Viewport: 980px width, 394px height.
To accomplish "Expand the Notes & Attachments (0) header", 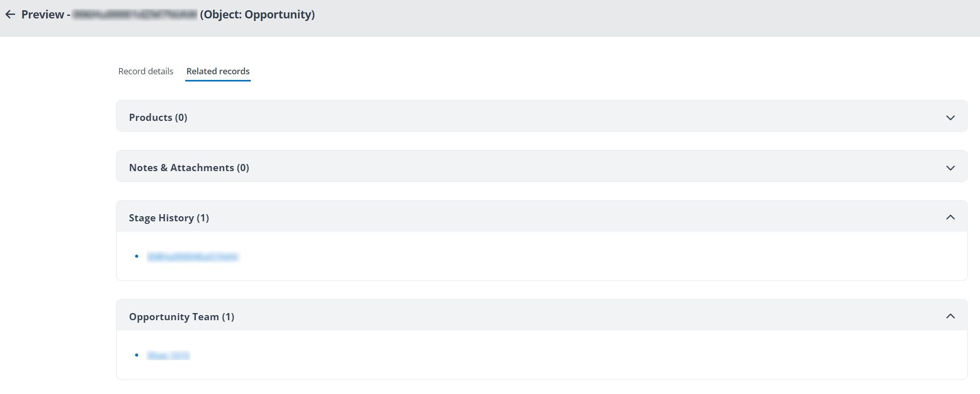I will click(189, 167).
